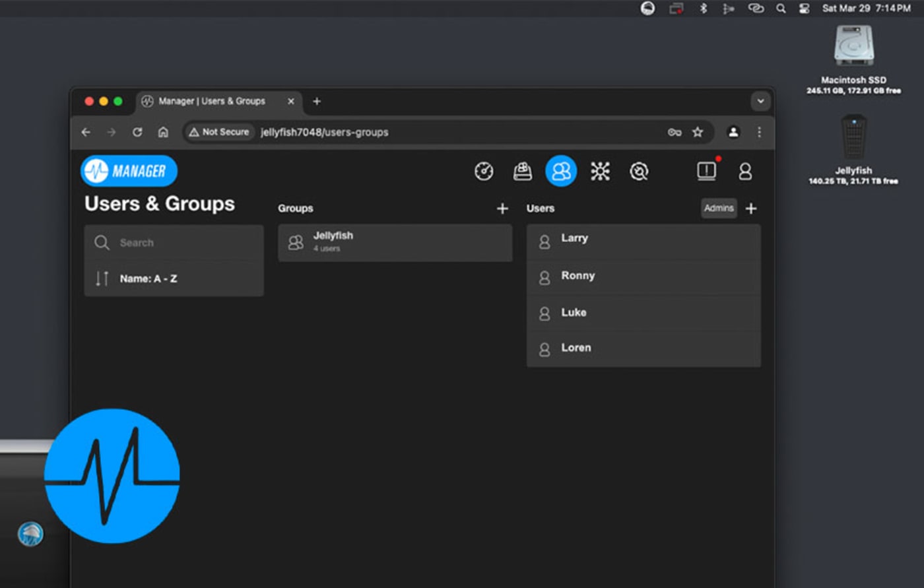
Task: Open Spotlight search in menu bar
Action: [x=781, y=9]
